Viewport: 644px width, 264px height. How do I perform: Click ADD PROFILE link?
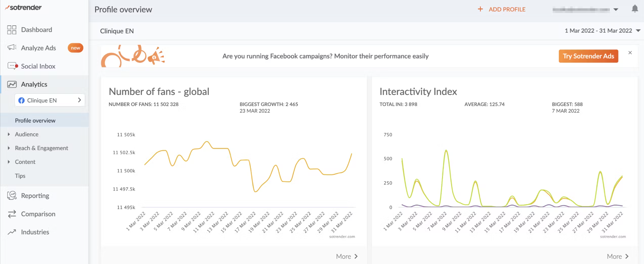click(502, 9)
